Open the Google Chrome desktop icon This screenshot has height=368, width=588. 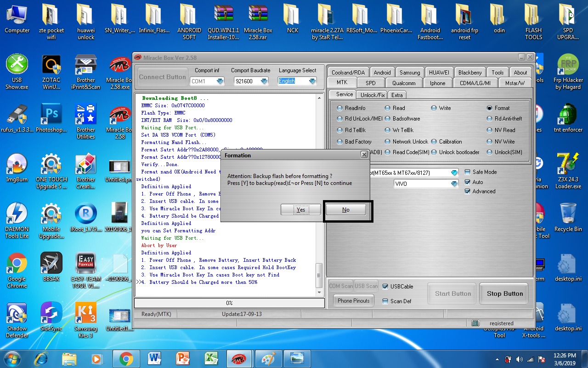click(17, 270)
